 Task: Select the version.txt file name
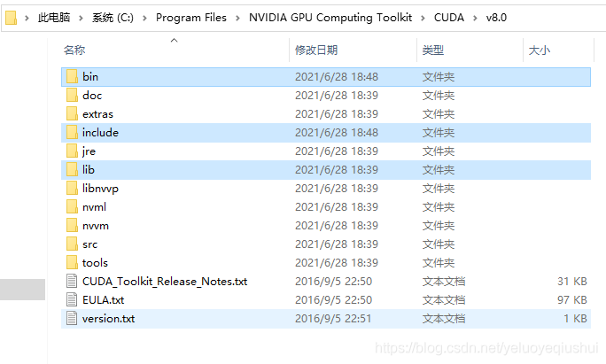click(109, 319)
